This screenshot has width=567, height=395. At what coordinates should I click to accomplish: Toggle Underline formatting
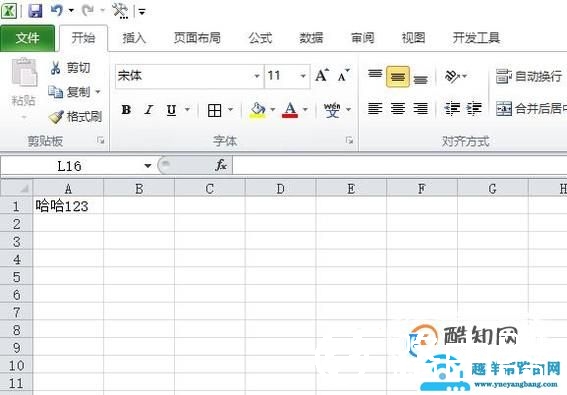coord(171,110)
